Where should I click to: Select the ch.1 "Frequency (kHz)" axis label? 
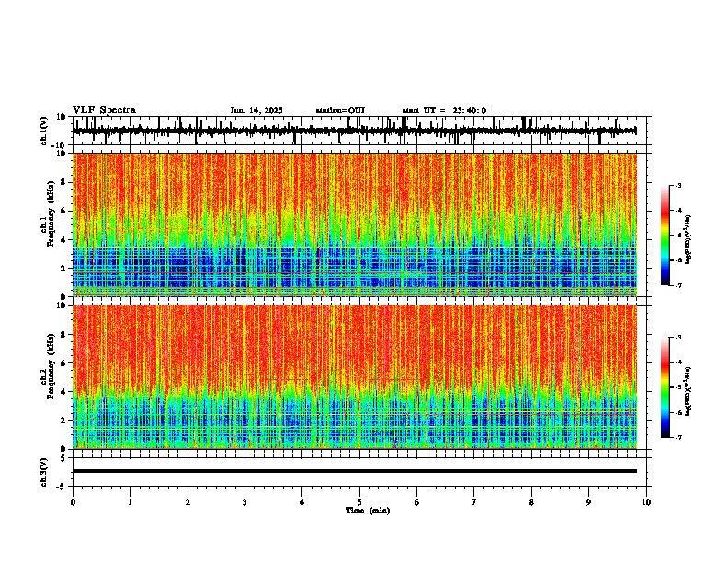pos(51,214)
